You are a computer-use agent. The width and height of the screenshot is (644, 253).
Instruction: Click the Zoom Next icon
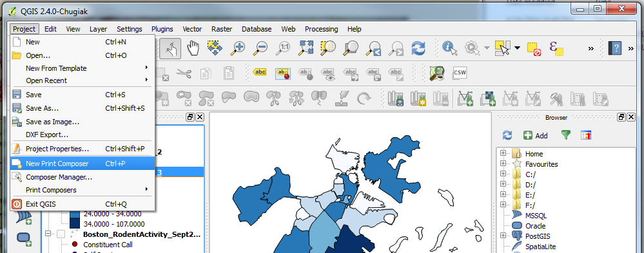click(x=396, y=48)
